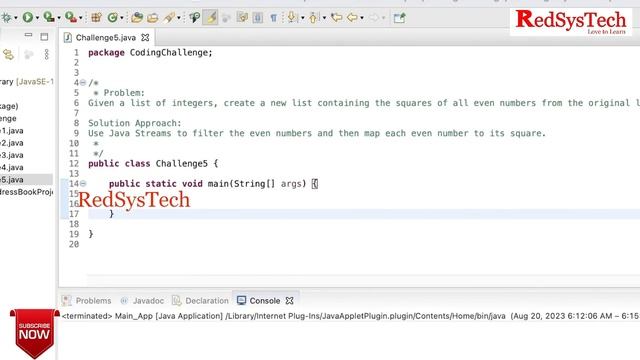This screenshot has width=640, height=360.
Task: Click Link with Editor icon in sidebar
Action: coord(9,54)
